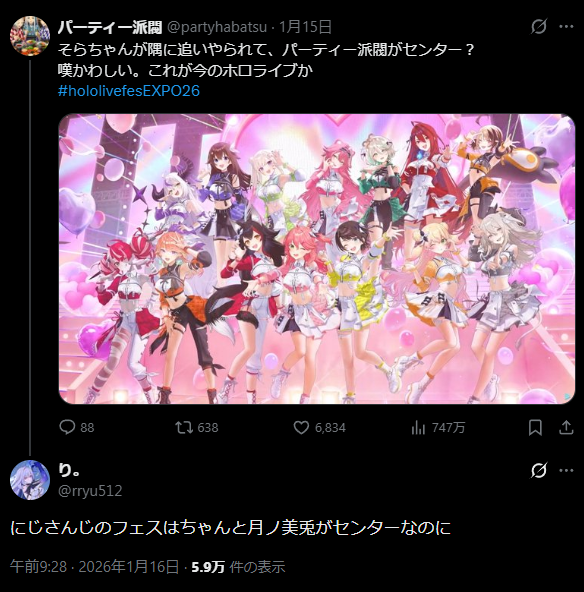The height and width of the screenshot is (592, 584).
Task: Open Grok icon on り。reply
Action: pos(539,470)
